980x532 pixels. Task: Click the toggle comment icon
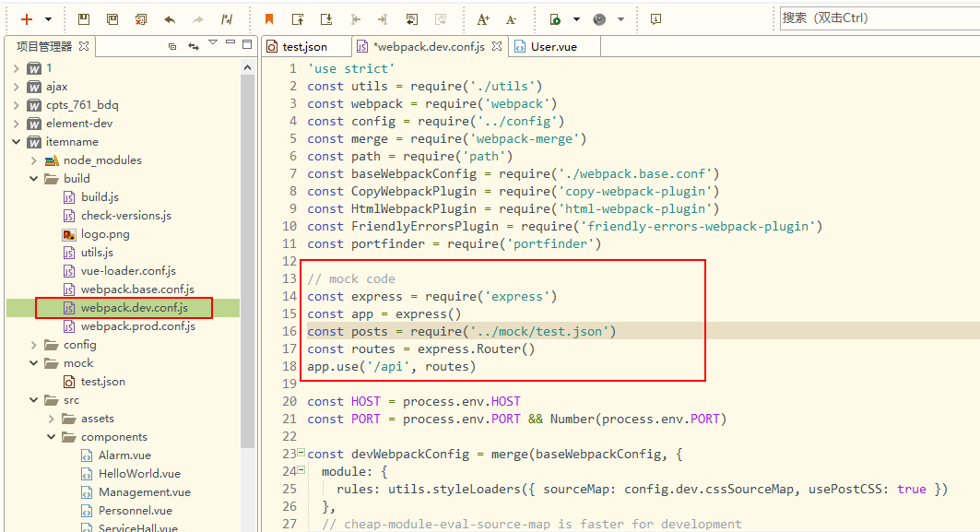(226, 19)
